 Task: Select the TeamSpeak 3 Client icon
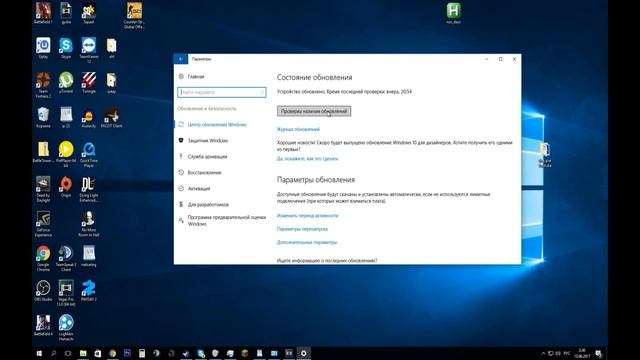point(66,258)
